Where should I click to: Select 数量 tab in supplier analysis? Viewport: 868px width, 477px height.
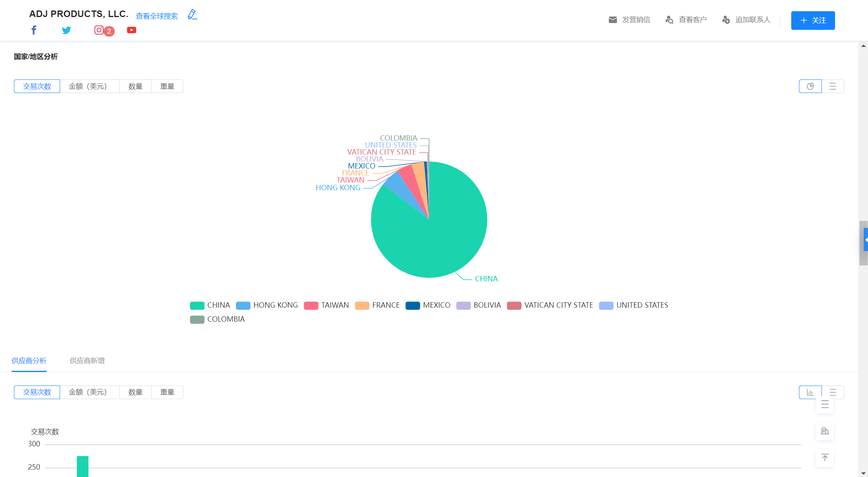pos(135,392)
